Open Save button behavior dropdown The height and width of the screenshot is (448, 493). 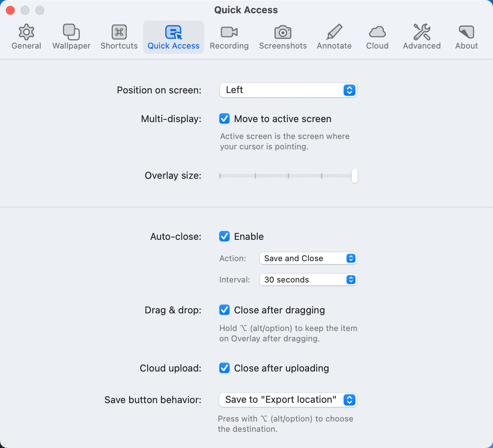[288, 400]
